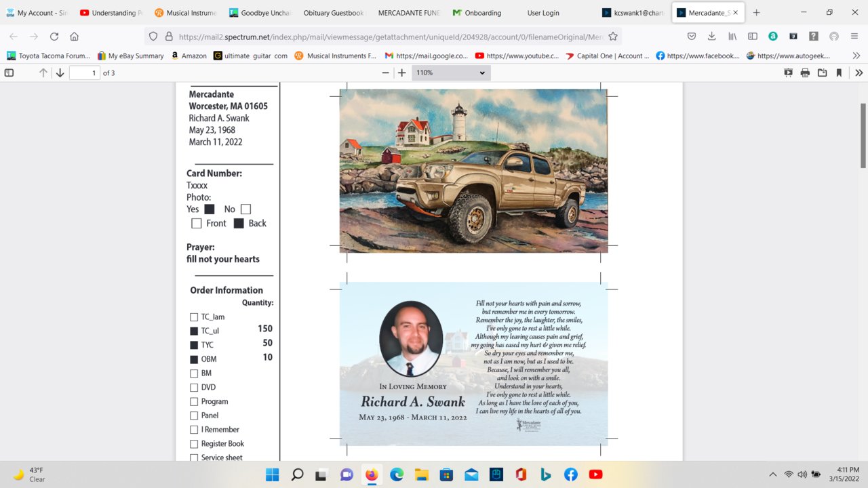Open the 110% zoom level dropdown
This screenshot has height=488, width=868.
[451, 73]
